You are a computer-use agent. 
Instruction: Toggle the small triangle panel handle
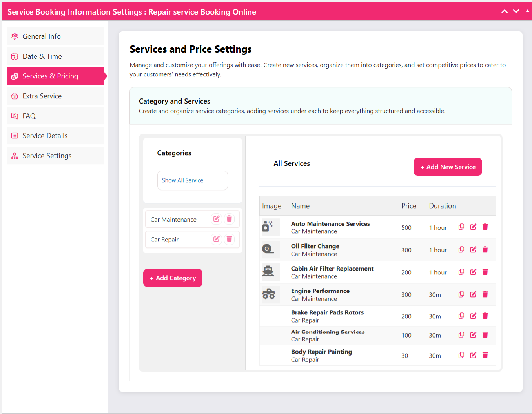[527, 11]
